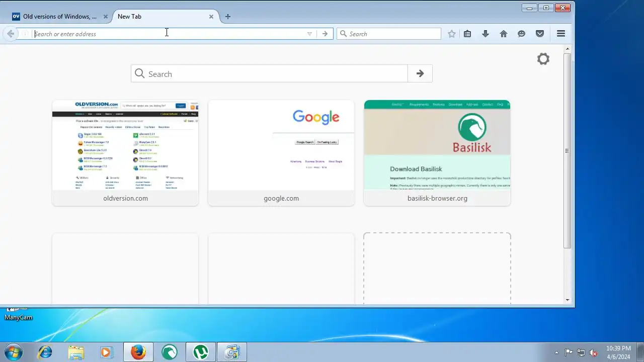Submit the new tab page search arrow
Image resolution: width=644 pixels, height=362 pixels.
click(x=420, y=74)
